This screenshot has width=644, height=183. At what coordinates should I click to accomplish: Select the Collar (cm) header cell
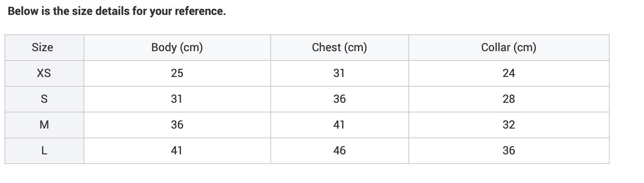[509, 48]
